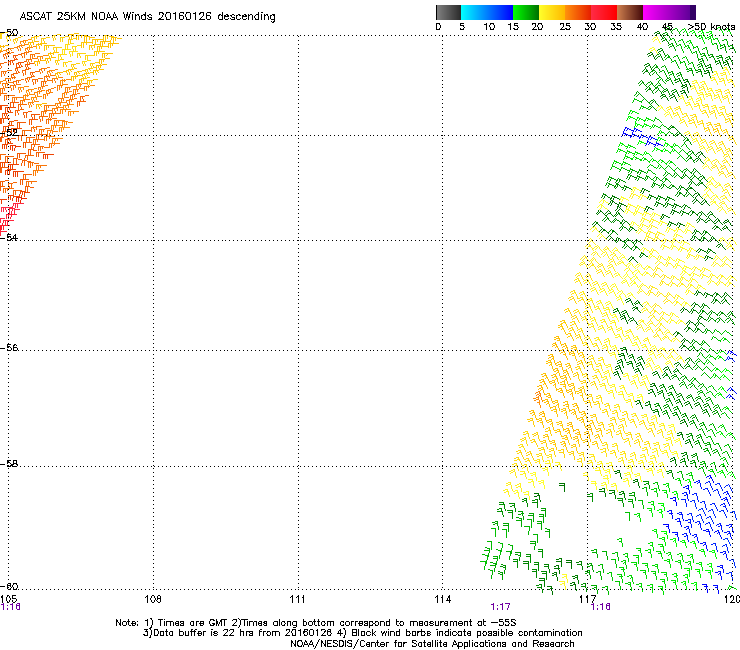The height and width of the screenshot is (650, 740).
Task: Select the orange 25-30 knots legend swatch
Action: [x=578, y=12]
